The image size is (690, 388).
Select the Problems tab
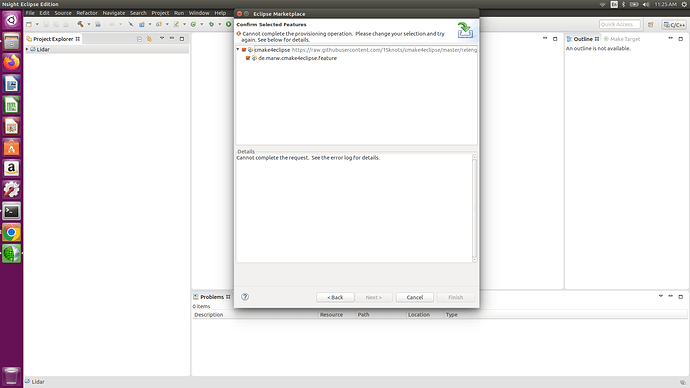point(212,297)
